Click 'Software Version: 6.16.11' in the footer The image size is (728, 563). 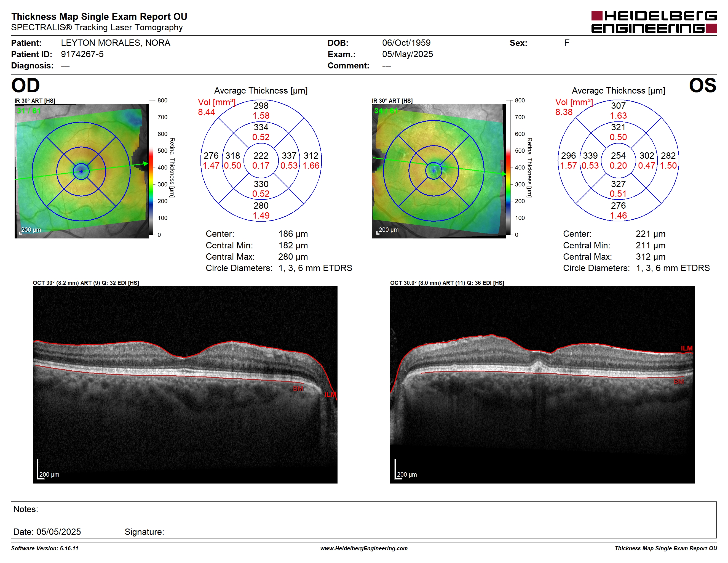click(x=45, y=548)
